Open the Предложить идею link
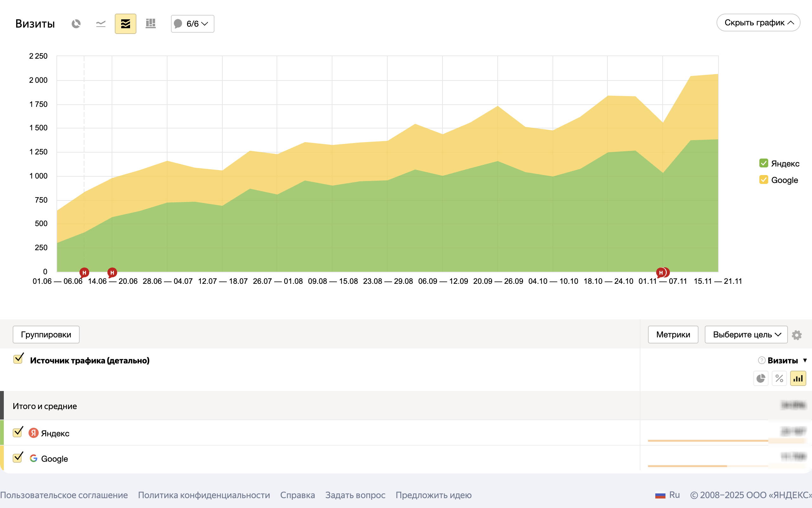 434,495
